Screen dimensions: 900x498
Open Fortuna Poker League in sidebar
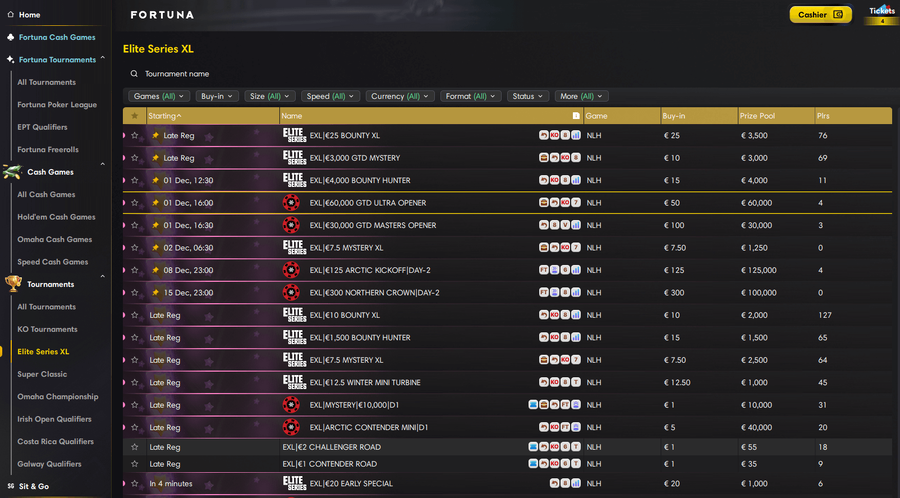pyautogui.click(x=57, y=104)
